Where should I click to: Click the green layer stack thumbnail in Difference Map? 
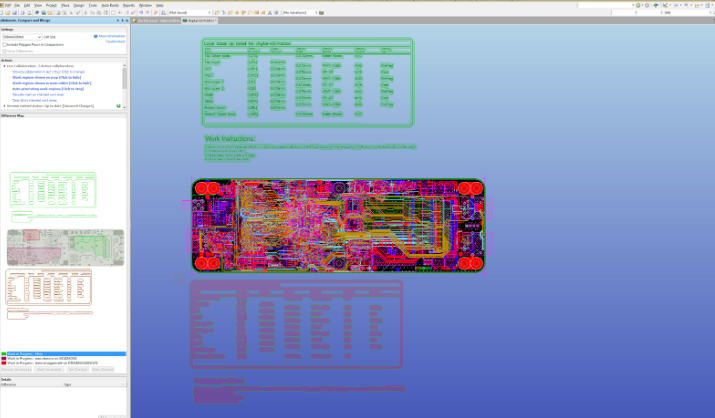53,190
